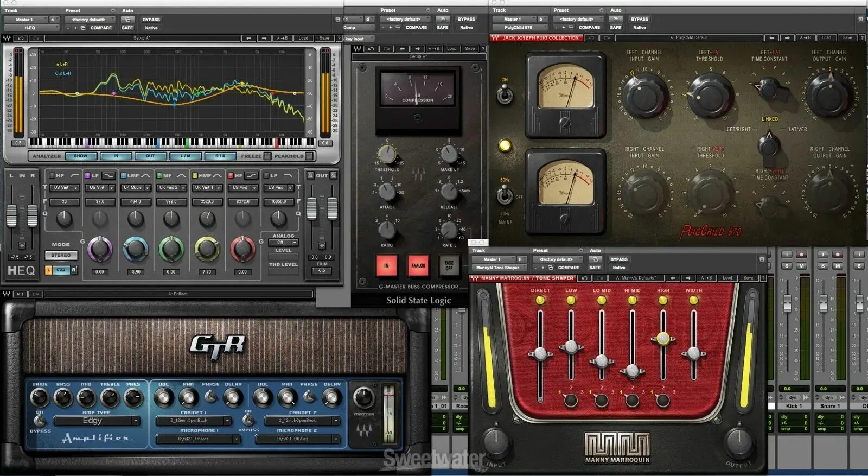Screen dimensions: 868x476
Task: Click the Save button in Tone Shaper toolbar
Action: [748, 278]
